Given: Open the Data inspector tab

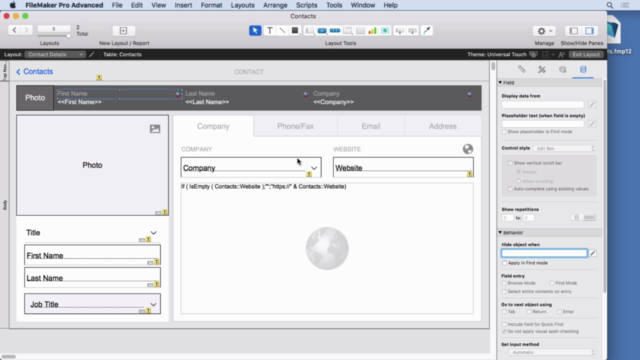Looking at the screenshot, I should pos(583,69).
